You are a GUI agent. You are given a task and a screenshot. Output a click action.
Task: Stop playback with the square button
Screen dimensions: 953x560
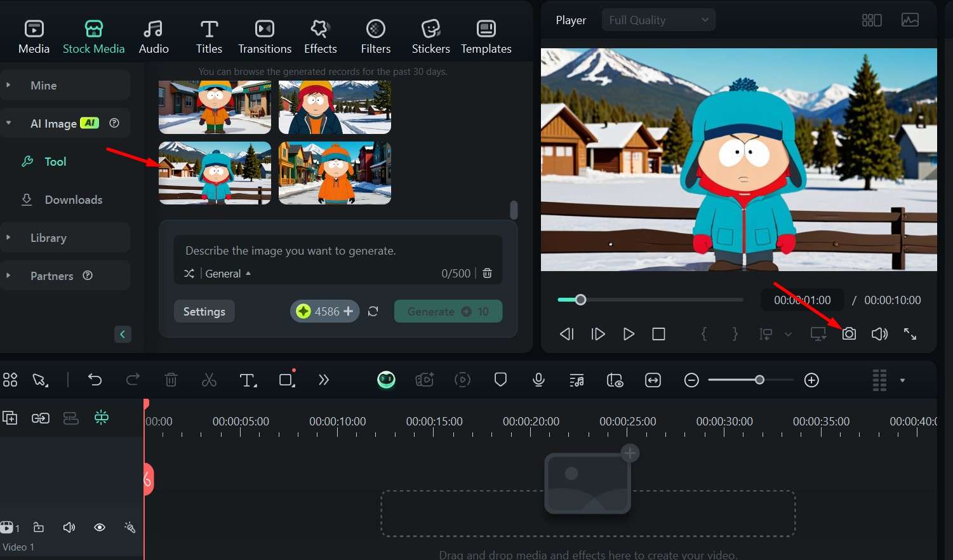659,334
